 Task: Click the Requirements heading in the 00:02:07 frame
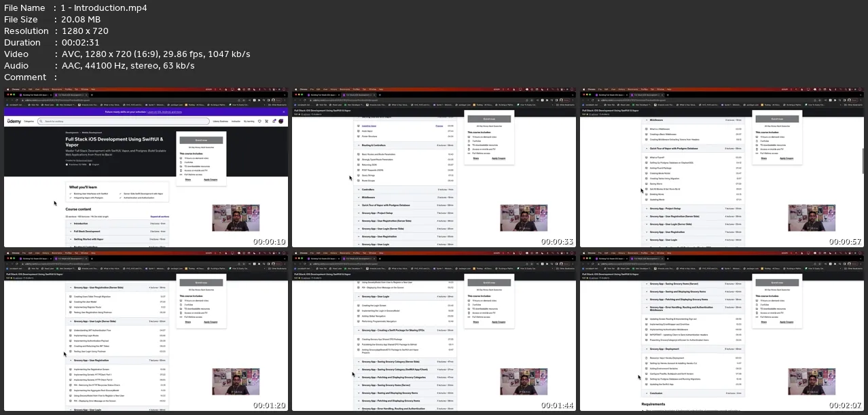pyautogui.click(x=653, y=404)
